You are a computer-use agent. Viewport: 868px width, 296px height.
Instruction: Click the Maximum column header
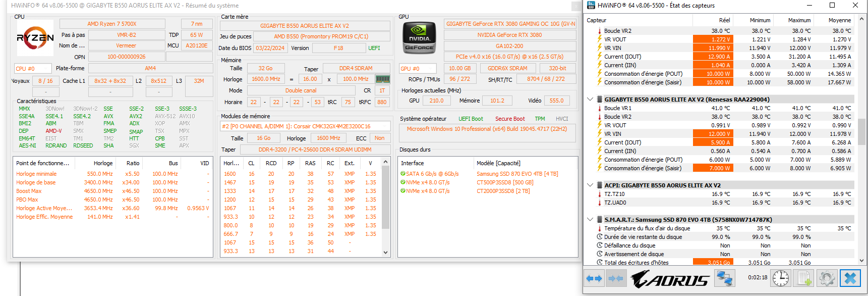click(x=793, y=20)
